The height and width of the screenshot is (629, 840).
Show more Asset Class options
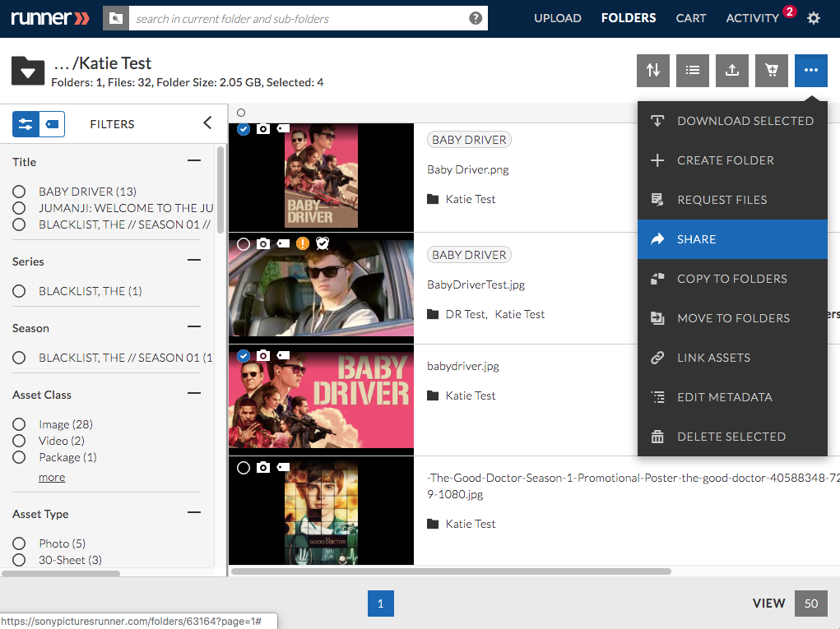52,477
